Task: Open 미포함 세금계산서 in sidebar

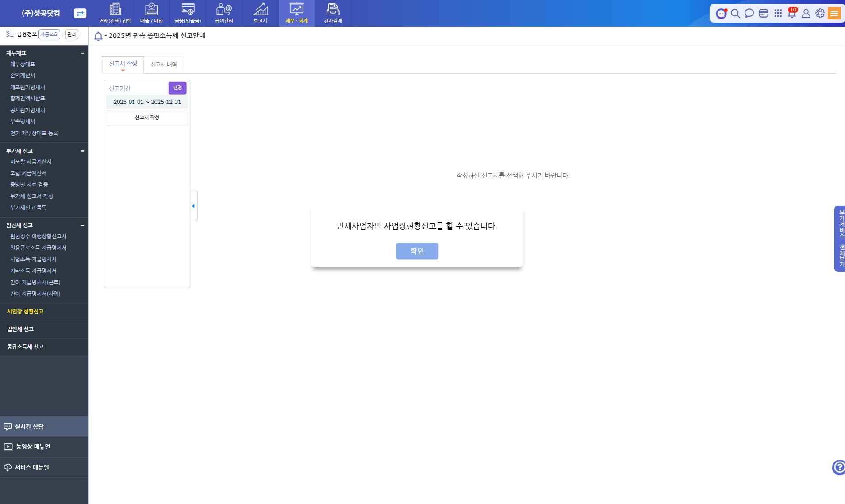Action: click(31, 162)
